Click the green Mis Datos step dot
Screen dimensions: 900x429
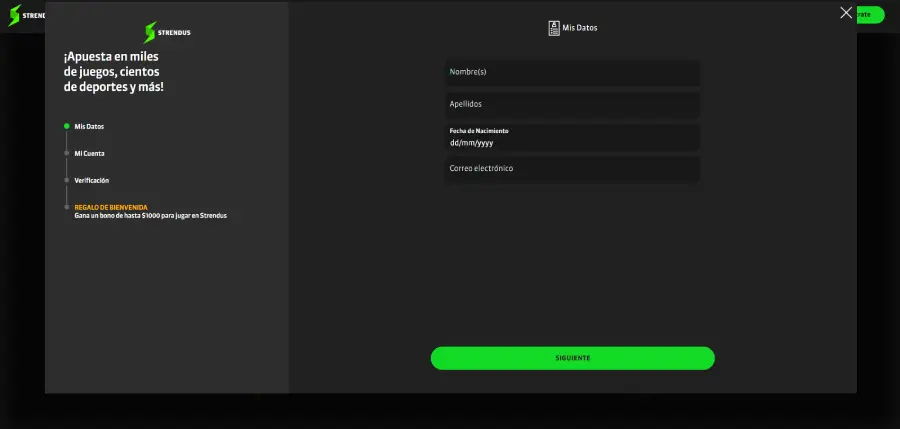pos(67,127)
